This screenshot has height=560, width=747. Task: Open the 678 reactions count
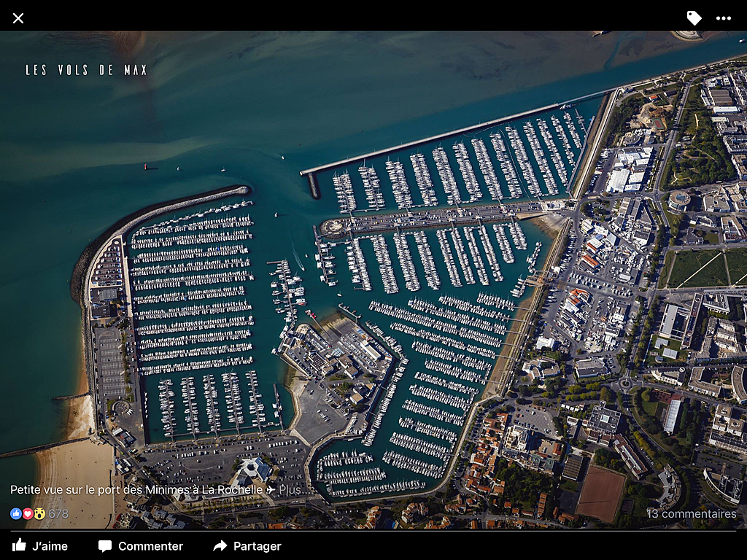point(58,513)
